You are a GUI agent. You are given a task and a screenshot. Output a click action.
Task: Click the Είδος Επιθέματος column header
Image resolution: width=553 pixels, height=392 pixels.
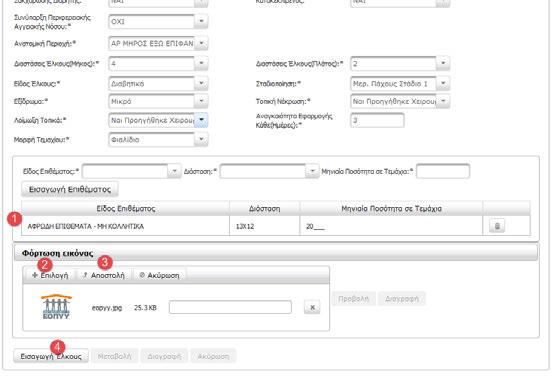point(126,209)
